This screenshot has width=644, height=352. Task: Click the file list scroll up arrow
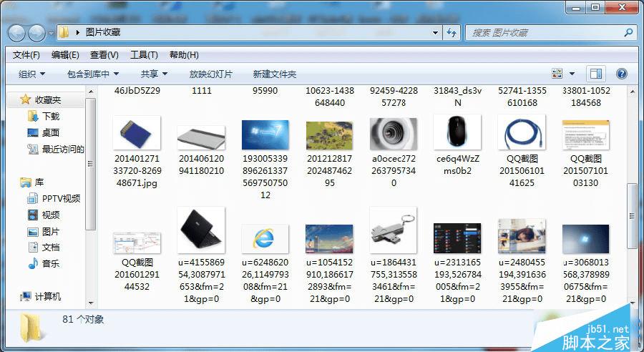click(x=632, y=92)
